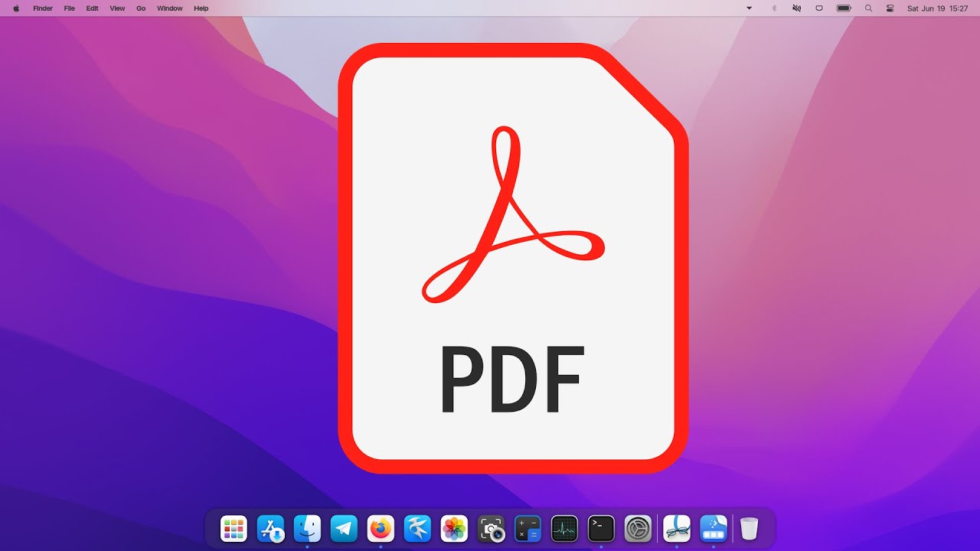This screenshot has height=551, width=980.
Task: Open the App Store dock icon
Action: (270, 529)
